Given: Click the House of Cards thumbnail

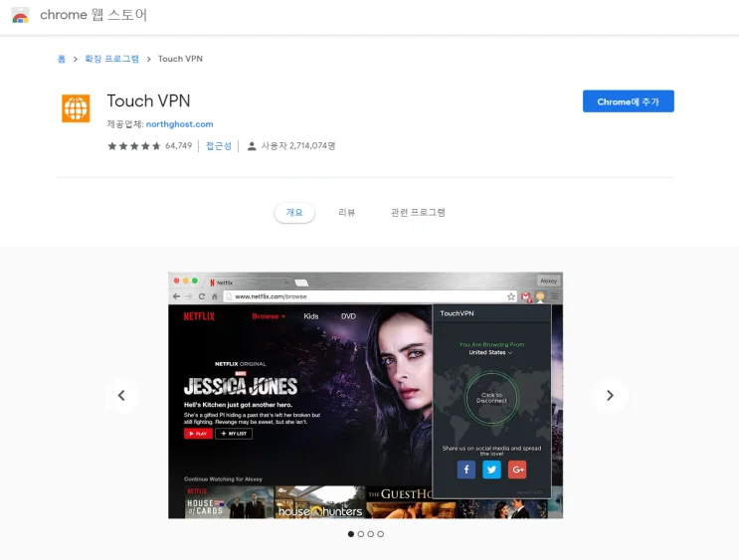Looking at the screenshot, I should click(229, 502).
